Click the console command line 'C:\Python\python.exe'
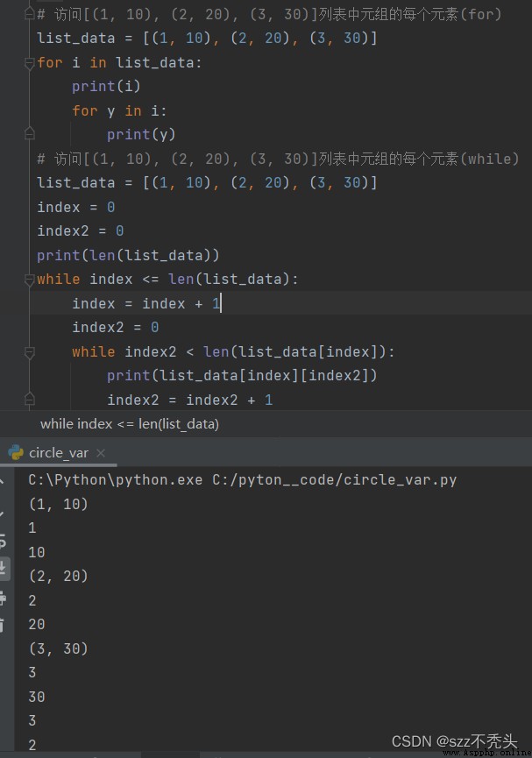The height and width of the screenshot is (758, 532). [x=242, y=480]
